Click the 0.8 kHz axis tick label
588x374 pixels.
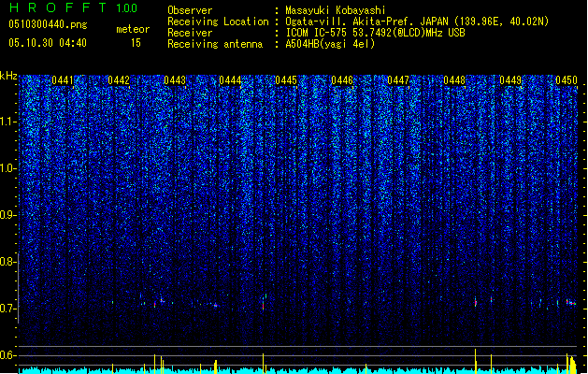(x=8, y=262)
